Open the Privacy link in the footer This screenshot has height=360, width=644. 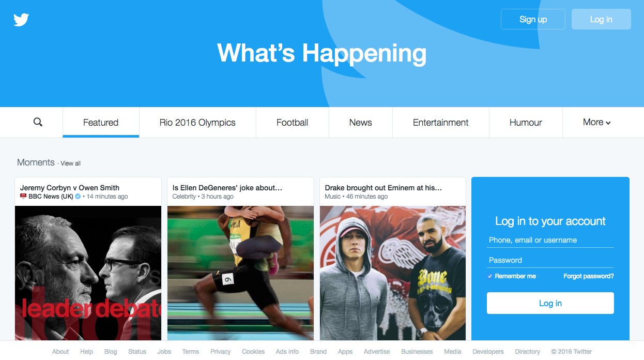(x=220, y=352)
